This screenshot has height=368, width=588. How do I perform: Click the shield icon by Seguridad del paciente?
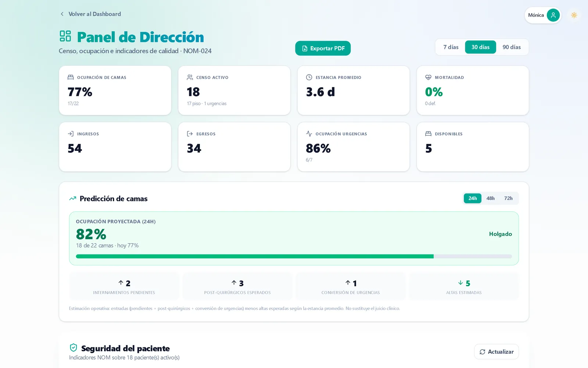pyautogui.click(x=73, y=348)
